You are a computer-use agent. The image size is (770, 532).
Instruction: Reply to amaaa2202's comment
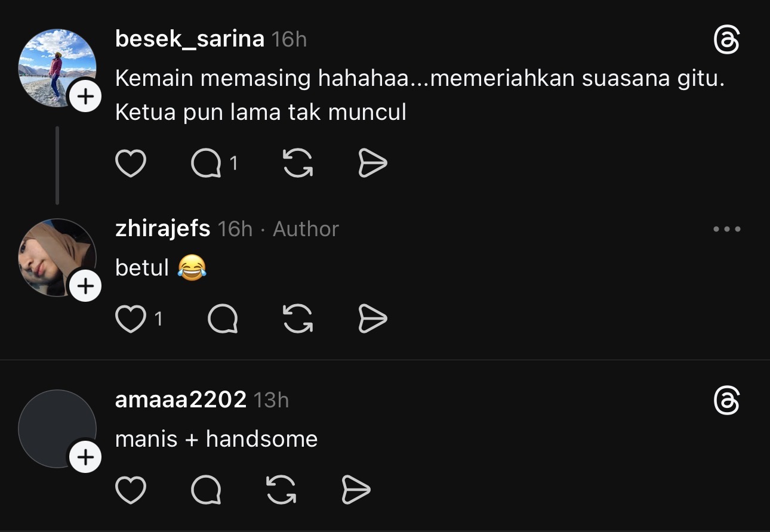click(x=206, y=490)
